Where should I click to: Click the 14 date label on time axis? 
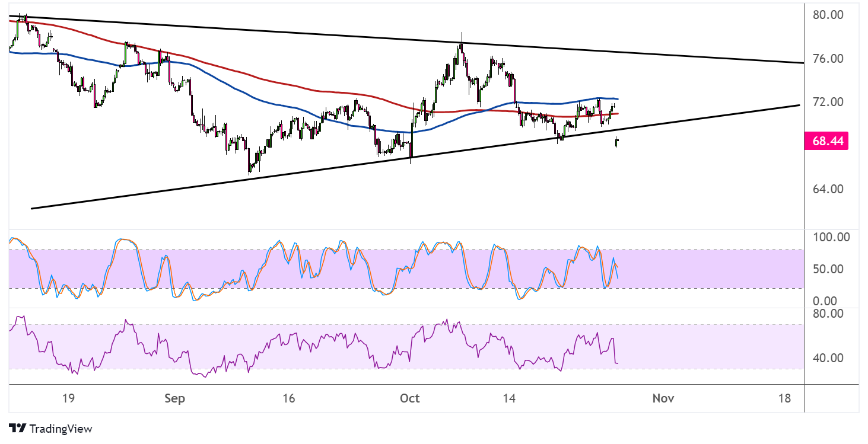click(509, 398)
